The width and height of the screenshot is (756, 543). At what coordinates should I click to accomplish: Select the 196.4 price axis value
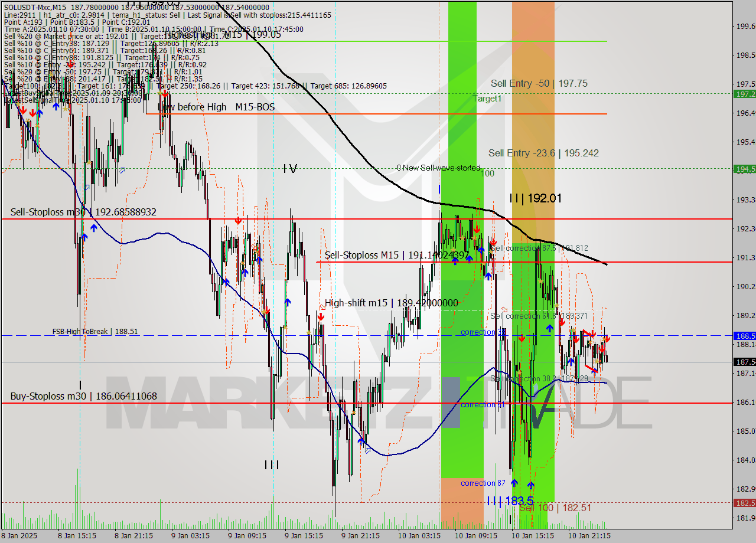(x=745, y=113)
